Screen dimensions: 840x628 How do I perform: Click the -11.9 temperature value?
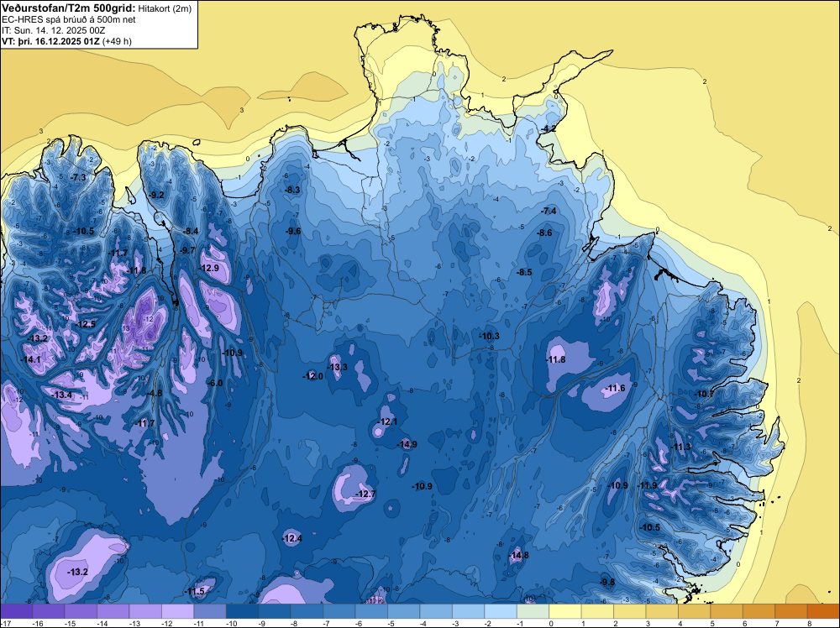(647, 485)
